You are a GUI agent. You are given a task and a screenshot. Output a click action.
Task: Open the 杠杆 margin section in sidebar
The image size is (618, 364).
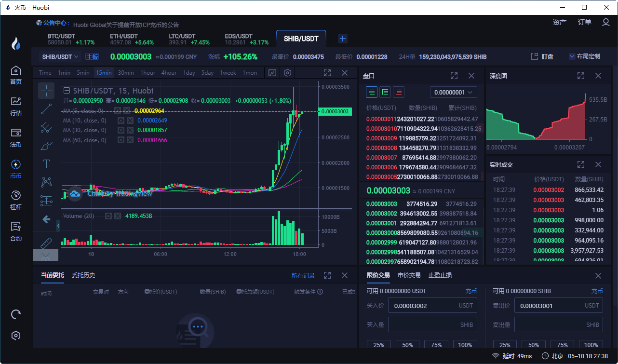coord(16,201)
